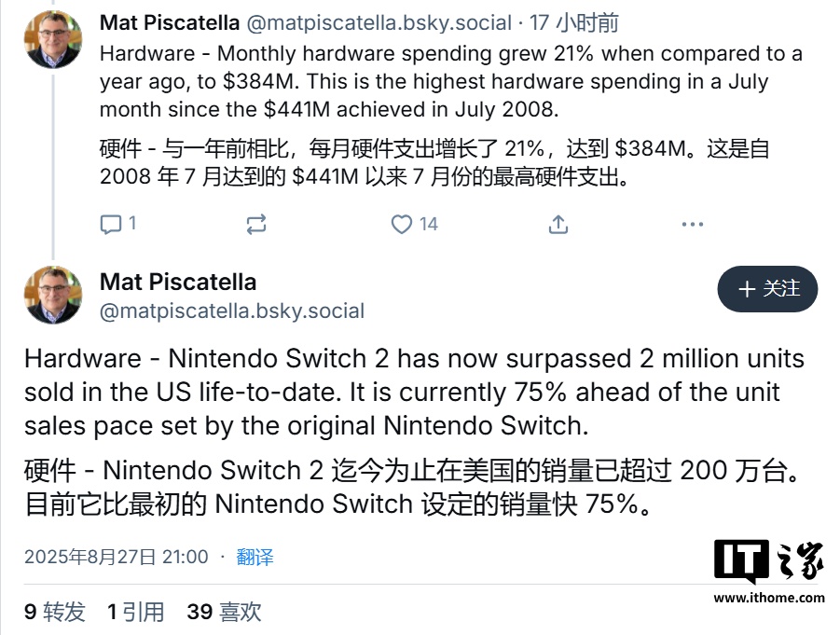Click the '翻译' translate link
This screenshot has height=635, width=840.
(255, 557)
